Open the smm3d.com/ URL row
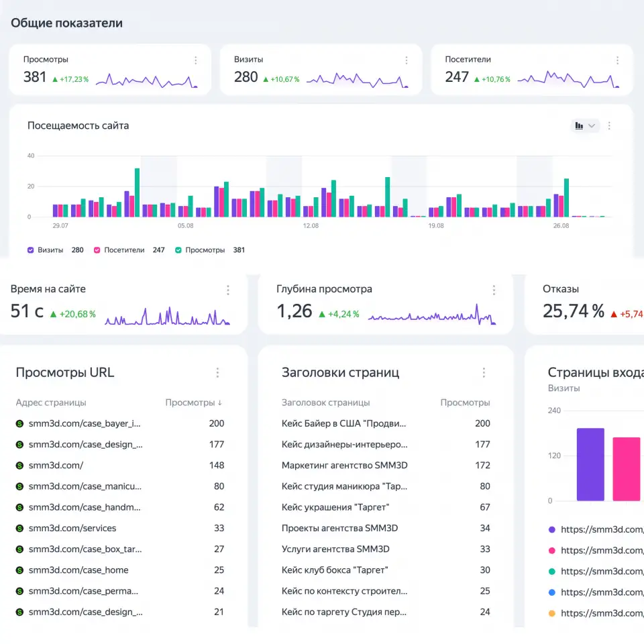Viewport: 644px width, 644px height. 120,466
